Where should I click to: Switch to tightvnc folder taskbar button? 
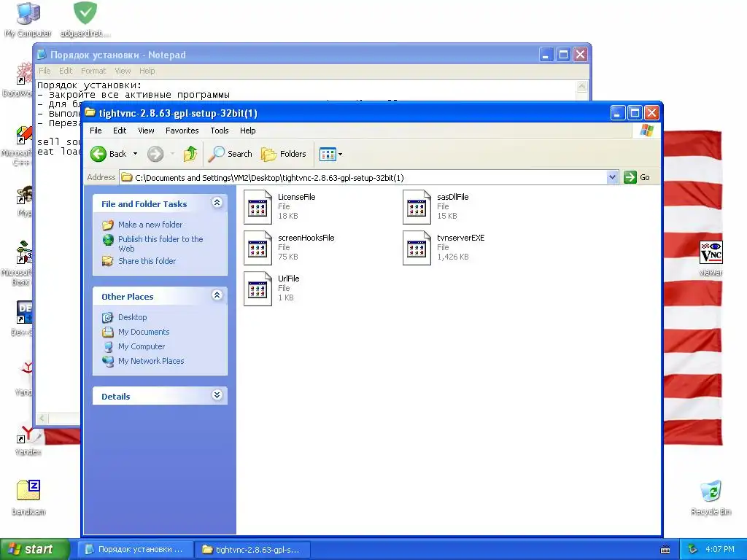tap(253, 550)
